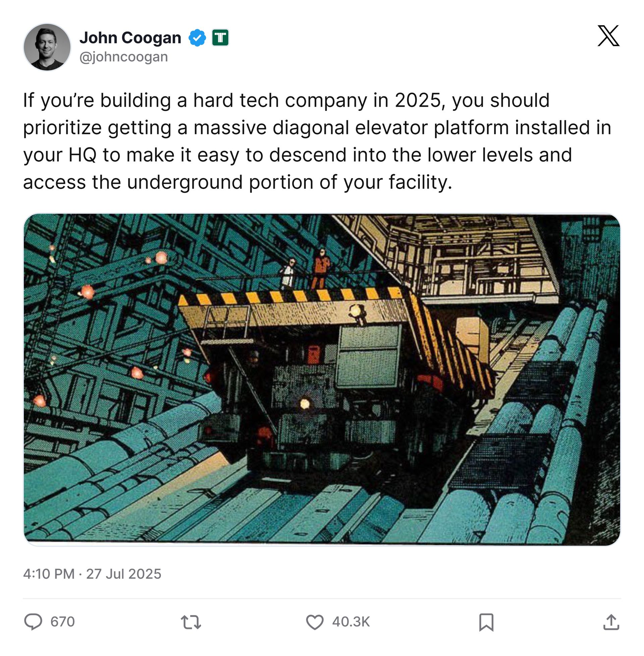This screenshot has height=656, width=644.
Task: Click the repost arrows icon
Action: 191,622
